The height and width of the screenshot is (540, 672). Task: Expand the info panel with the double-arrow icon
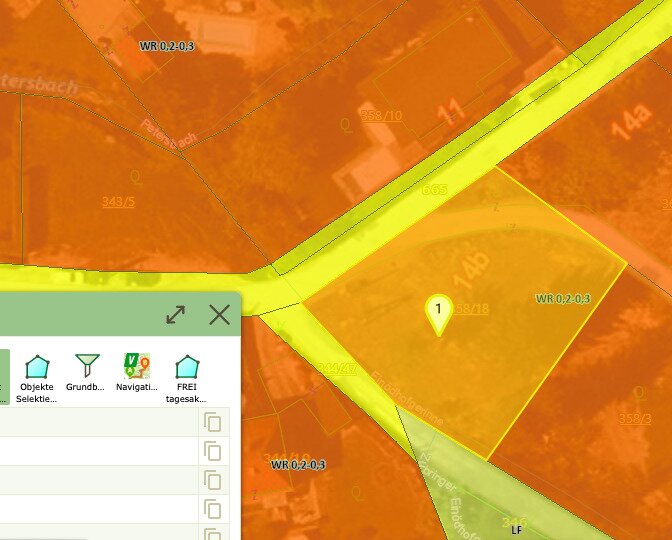click(x=176, y=315)
